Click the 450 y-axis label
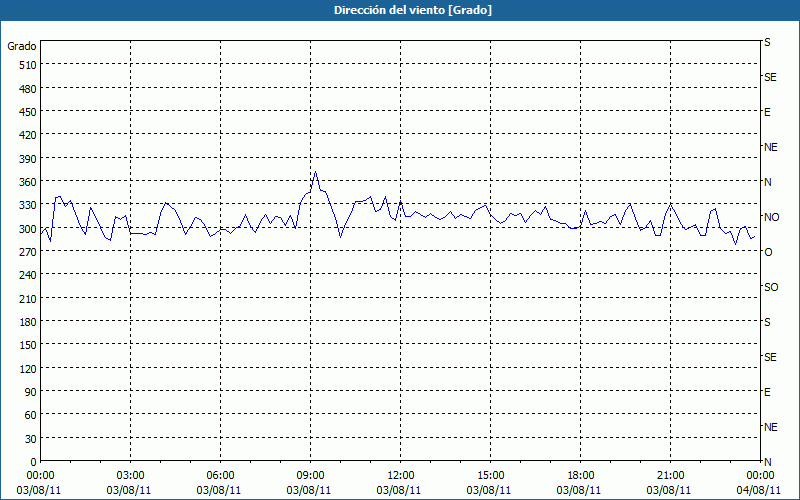The image size is (800, 500). pyautogui.click(x=28, y=112)
